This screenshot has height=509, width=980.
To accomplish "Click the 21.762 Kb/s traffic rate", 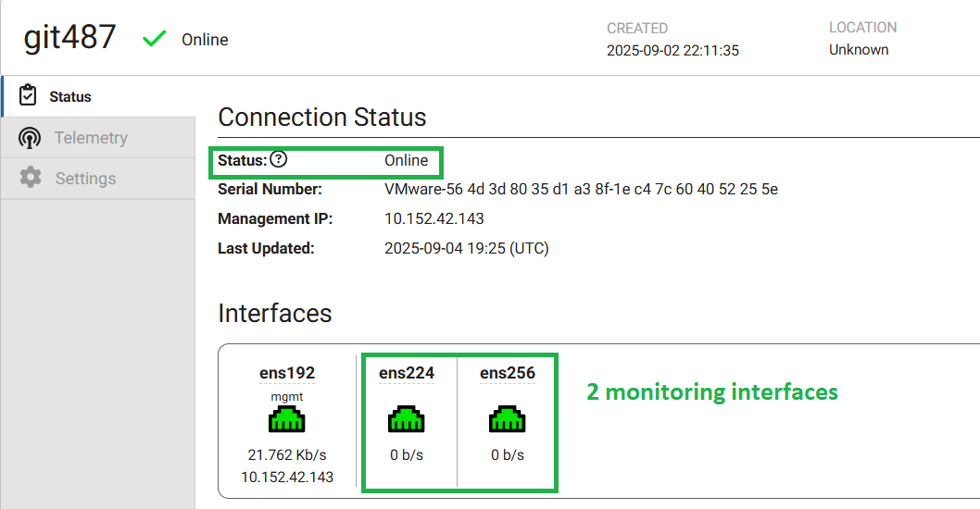I will click(x=287, y=455).
